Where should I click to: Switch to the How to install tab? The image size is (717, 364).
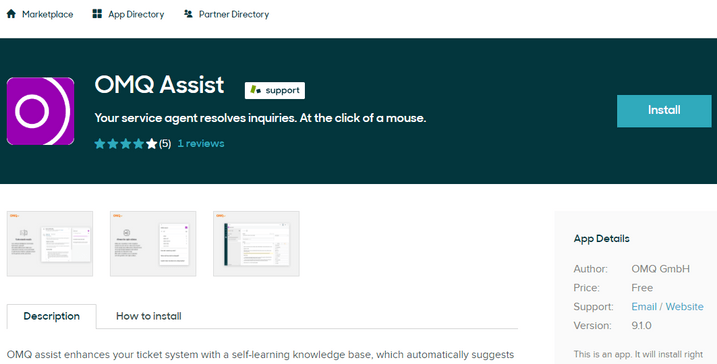coord(149,316)
